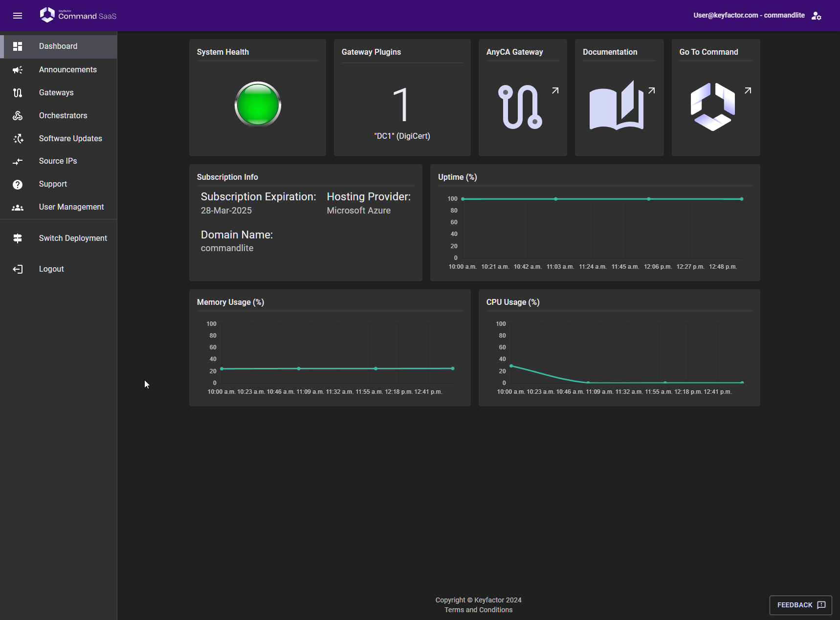The width and height of the screenshot is (840, 620).
Task: Open the Dashboard menu item
Action: coord(59,46)
